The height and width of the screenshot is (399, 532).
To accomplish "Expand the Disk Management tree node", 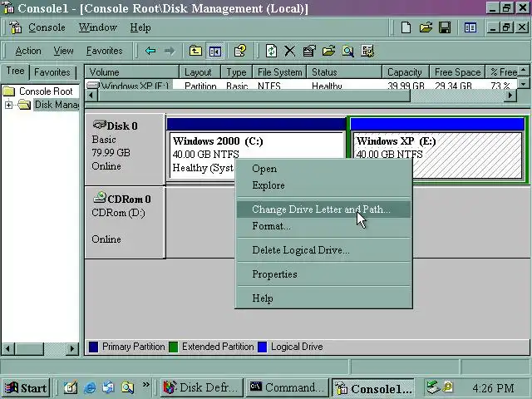I will [9, 105].
